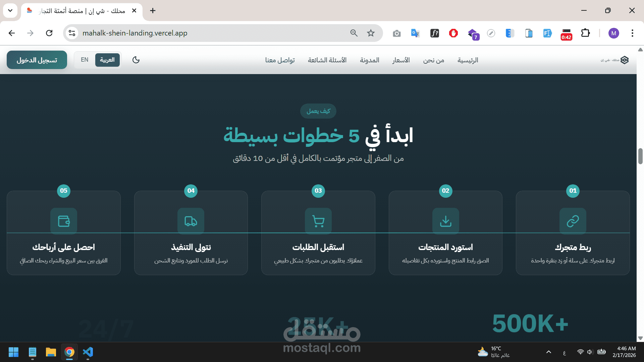Screen dimensions: 644x362
Task: Click the wallet icon in step 05 card
Action: point(64,221)
